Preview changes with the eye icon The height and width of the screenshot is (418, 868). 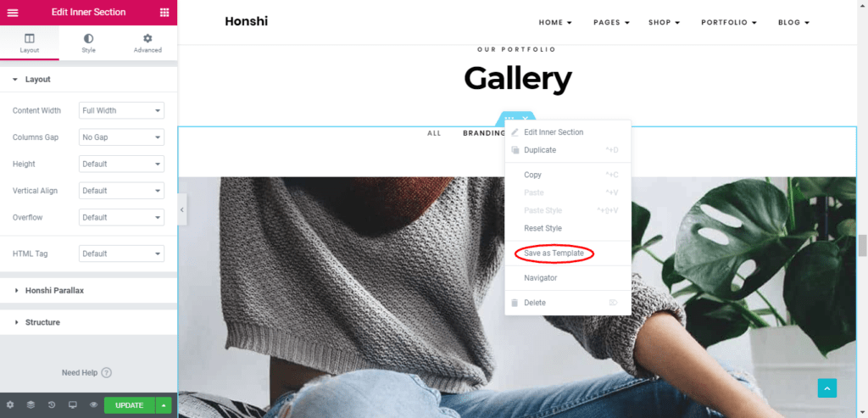click(93, 404)
